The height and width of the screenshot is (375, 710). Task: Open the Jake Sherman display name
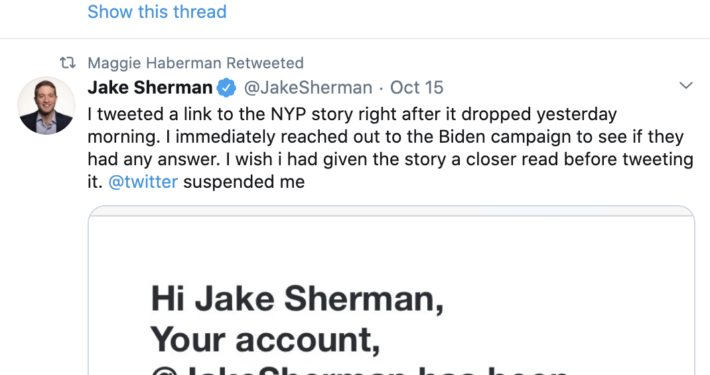[150, 87]
